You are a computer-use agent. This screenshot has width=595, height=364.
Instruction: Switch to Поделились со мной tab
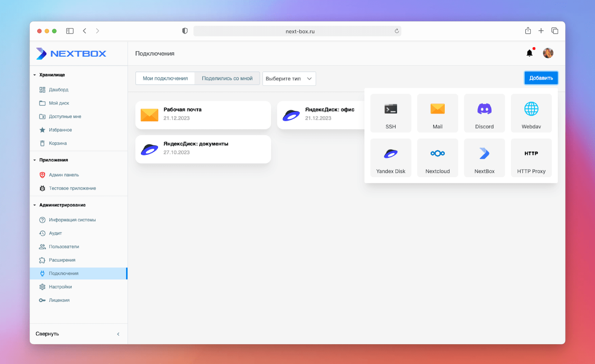(x=227, y=78)
